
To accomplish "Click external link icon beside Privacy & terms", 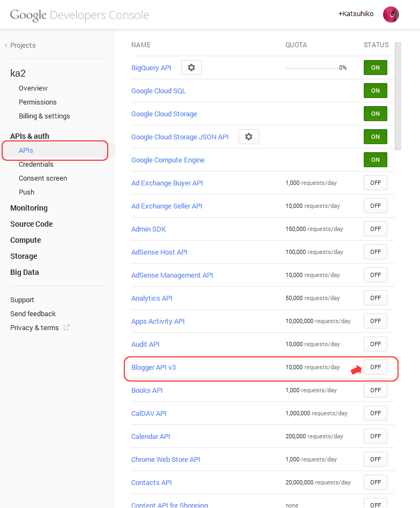I will click(x=66, y=327).
